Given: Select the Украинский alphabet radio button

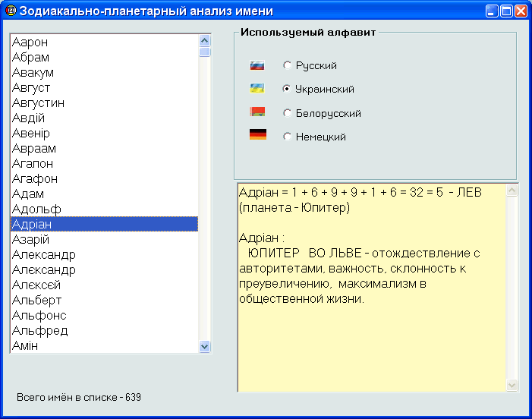Looking at the screenshot, I should pyautogui.click(x=287, y=89).
